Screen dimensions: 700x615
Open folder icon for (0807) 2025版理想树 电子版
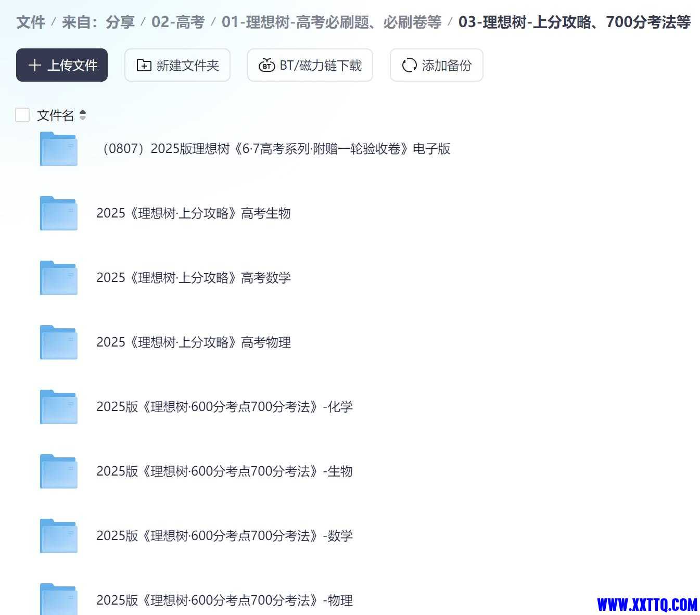pos(59,149)
